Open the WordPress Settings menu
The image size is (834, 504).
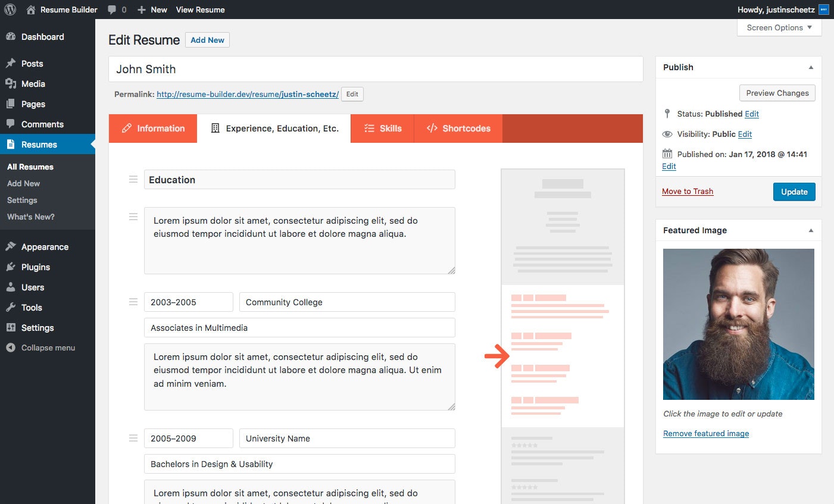[38, 327]
